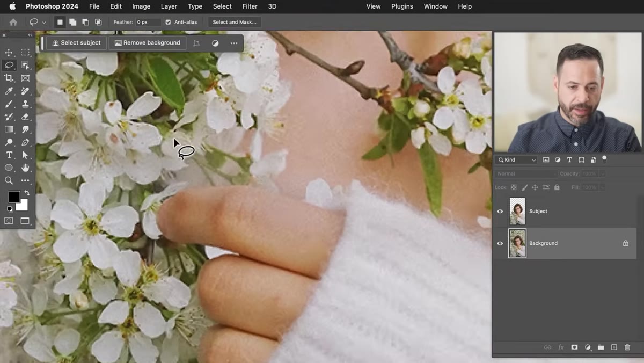Viewport: 644px width, 363px height.
Task: Reset to default black and white colors
Action: [9, 209]
